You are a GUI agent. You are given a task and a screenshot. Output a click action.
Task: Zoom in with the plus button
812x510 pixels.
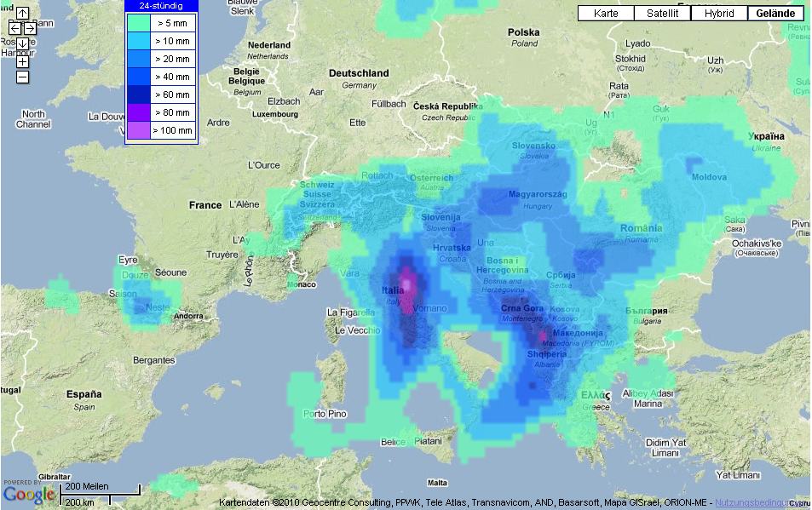[x=22, y=61]
